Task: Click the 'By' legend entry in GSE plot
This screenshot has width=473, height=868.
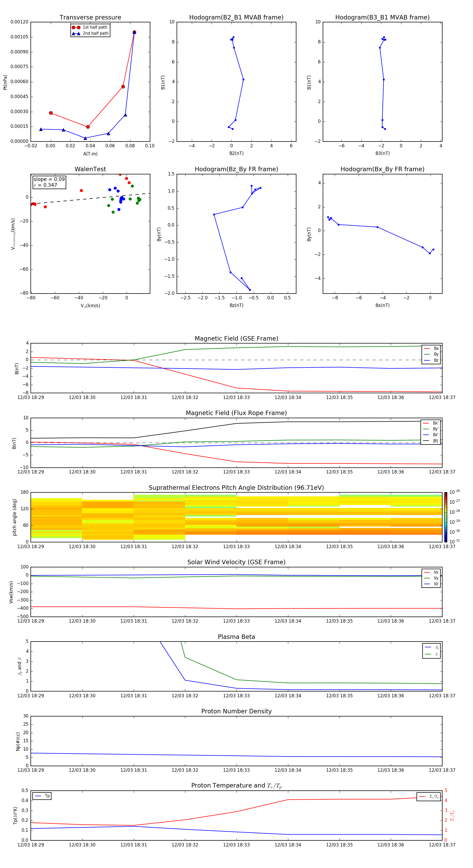Action: point(431,355)
